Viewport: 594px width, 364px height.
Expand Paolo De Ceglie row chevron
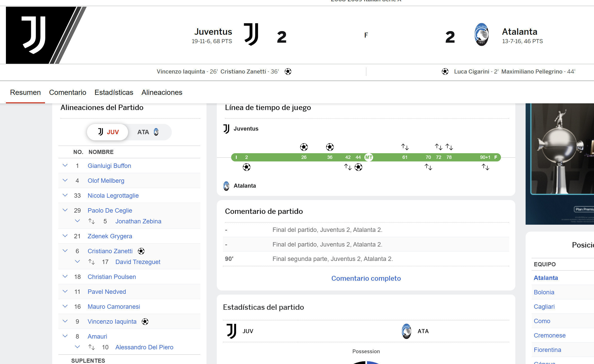(65, 210)
